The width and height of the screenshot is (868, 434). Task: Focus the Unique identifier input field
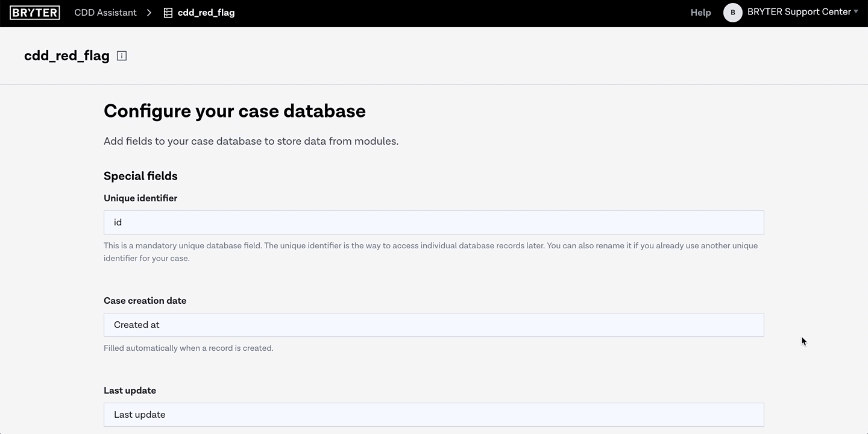coord(434,222)
